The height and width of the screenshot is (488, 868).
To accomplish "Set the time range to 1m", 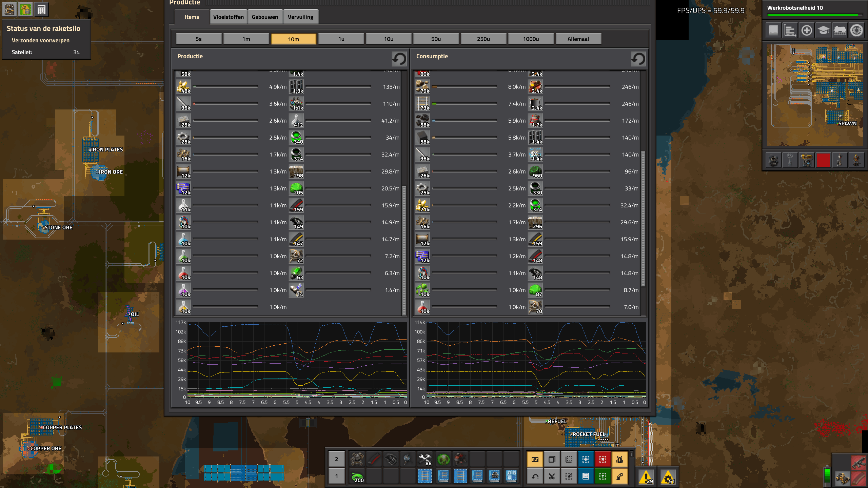I will pos(246,39).
